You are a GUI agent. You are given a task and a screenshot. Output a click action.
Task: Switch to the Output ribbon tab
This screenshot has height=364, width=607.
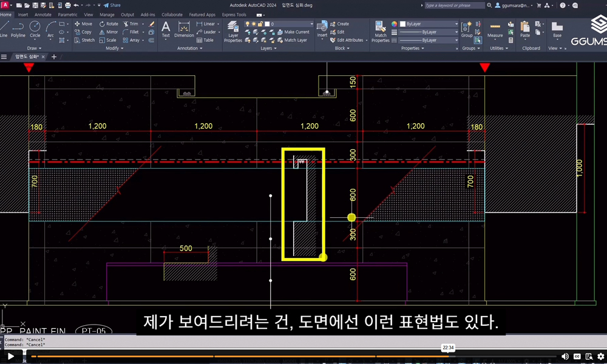127,15
